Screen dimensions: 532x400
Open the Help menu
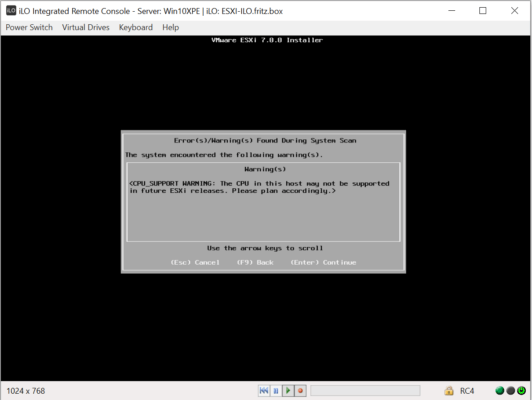[170, 27]
